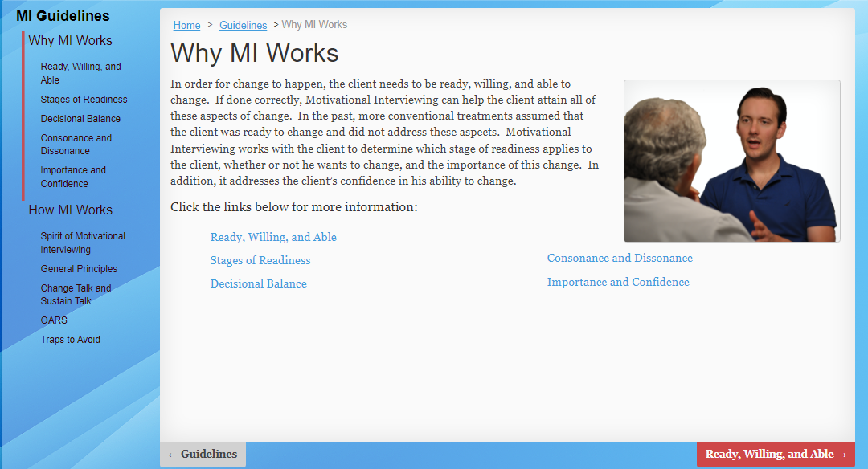Open Consonance and Dissonance sidebar entry
The height and width of the screenshot is (469, 868).
76,145
